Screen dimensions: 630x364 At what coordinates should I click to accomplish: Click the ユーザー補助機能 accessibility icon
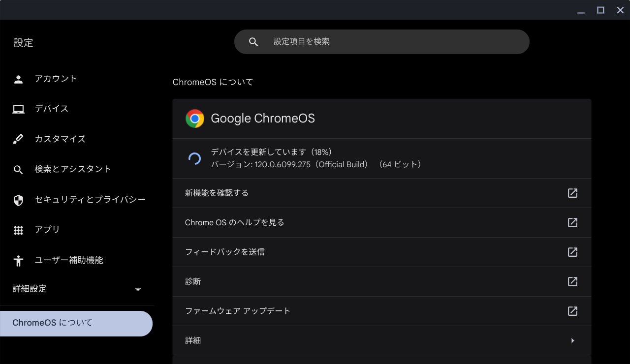tap(18, 260)
